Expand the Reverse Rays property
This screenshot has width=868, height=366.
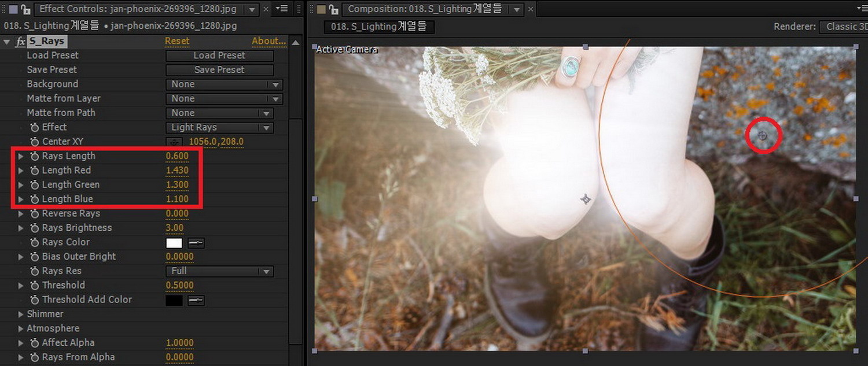point(21,214)
